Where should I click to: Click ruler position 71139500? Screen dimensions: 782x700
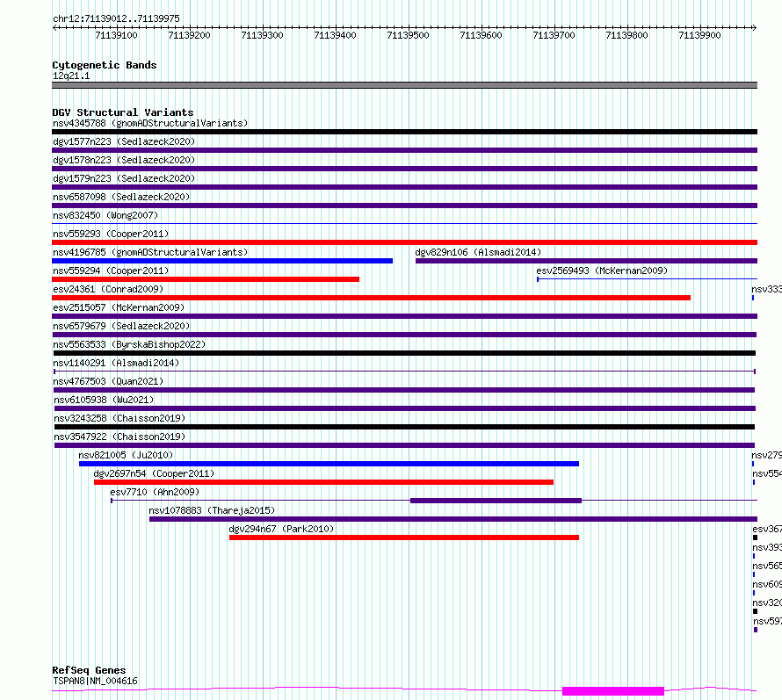tap(408, 35)
